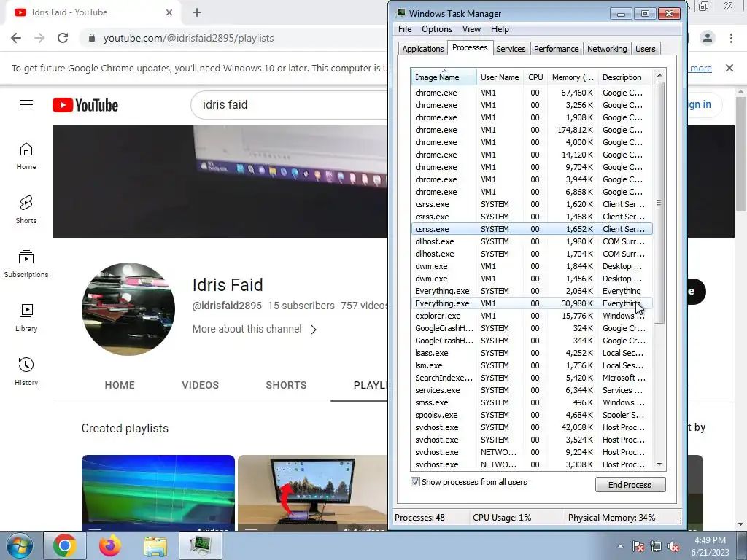Select services.exe process row
Image resolution: width=747 pixels, height=560 pixels.
pos(532,390)
